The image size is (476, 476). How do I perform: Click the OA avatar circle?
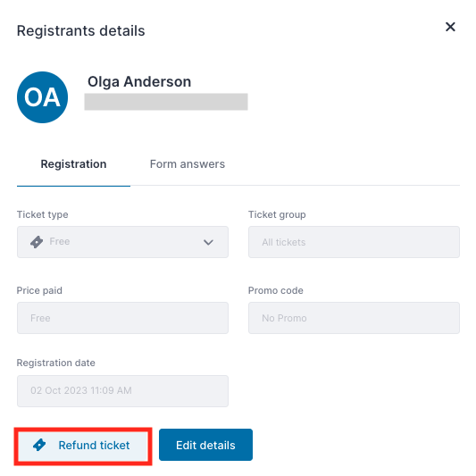(x=42, y=97)
